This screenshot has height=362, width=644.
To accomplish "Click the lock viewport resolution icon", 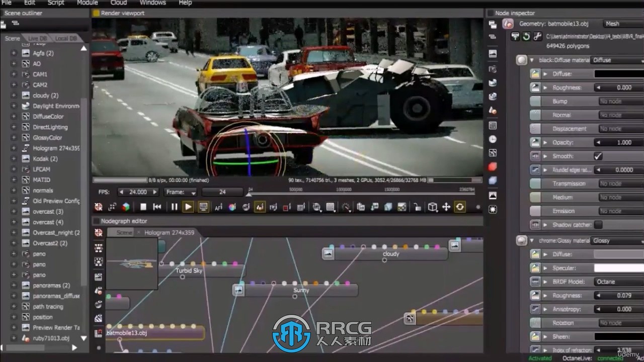I will coord(417,207).
